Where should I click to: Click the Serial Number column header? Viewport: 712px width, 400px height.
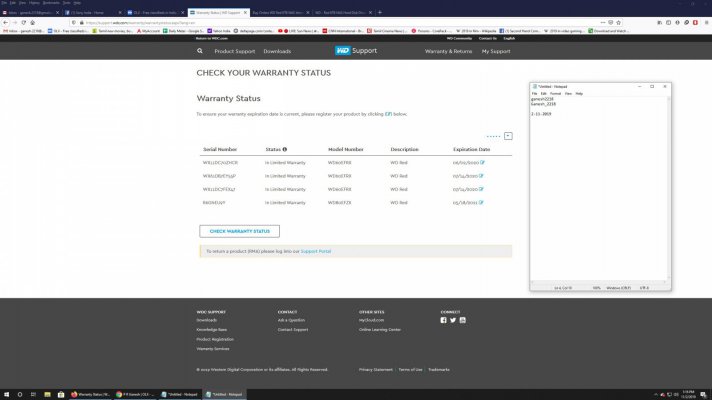(220, 149)
